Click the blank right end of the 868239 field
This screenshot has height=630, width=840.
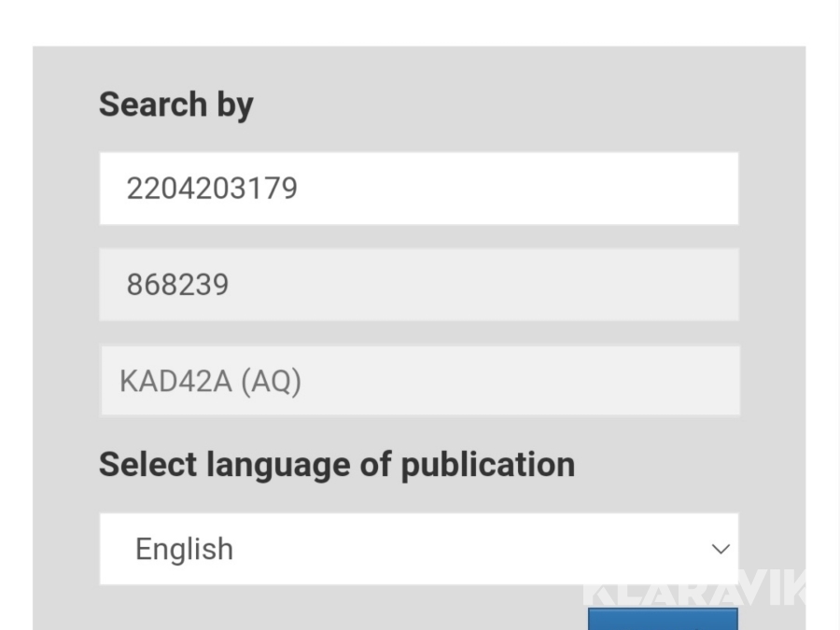(653, 285)
